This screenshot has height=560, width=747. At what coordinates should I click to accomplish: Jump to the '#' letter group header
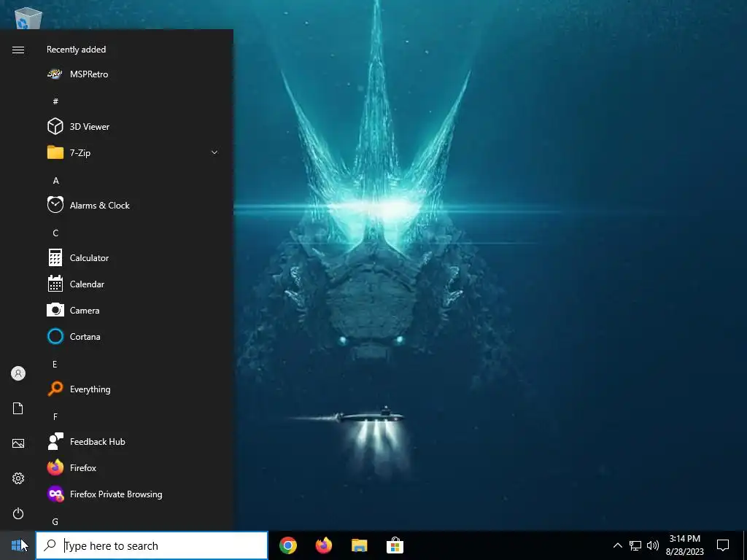[x=55, y=101]
